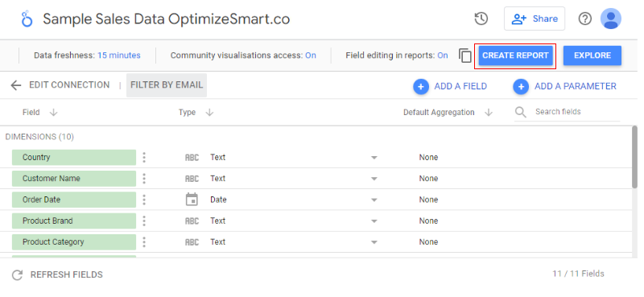The width and height of the screenshot is (644, 297).
Task: Click the Dimensions (10) section header
Action: coord(39,137)
